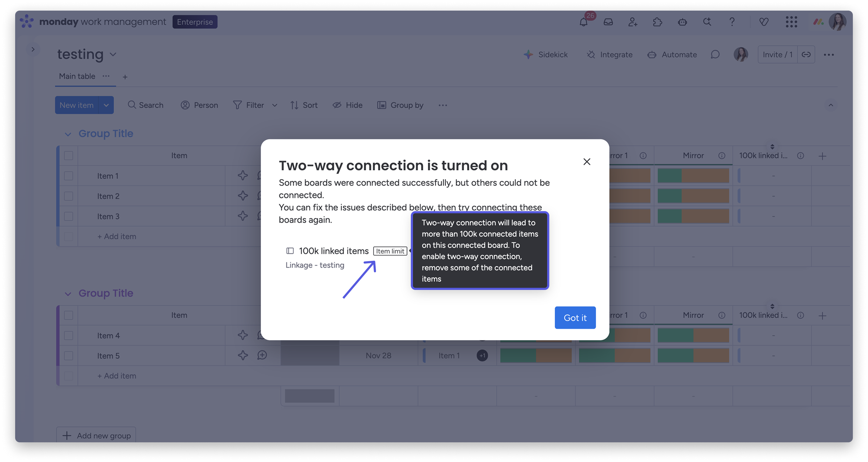The image size is (868, 462).
Task: Check the Item 4 row checkbox
Action: point(68,336)
